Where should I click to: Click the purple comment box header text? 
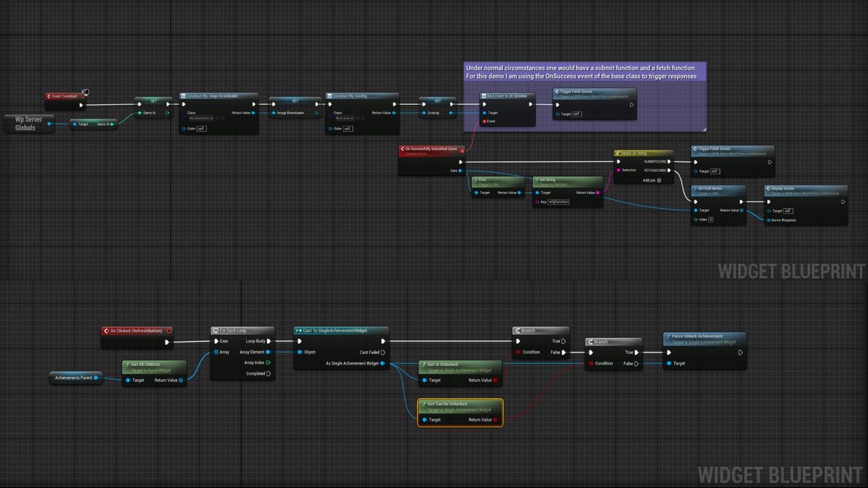tap(581, 72)
